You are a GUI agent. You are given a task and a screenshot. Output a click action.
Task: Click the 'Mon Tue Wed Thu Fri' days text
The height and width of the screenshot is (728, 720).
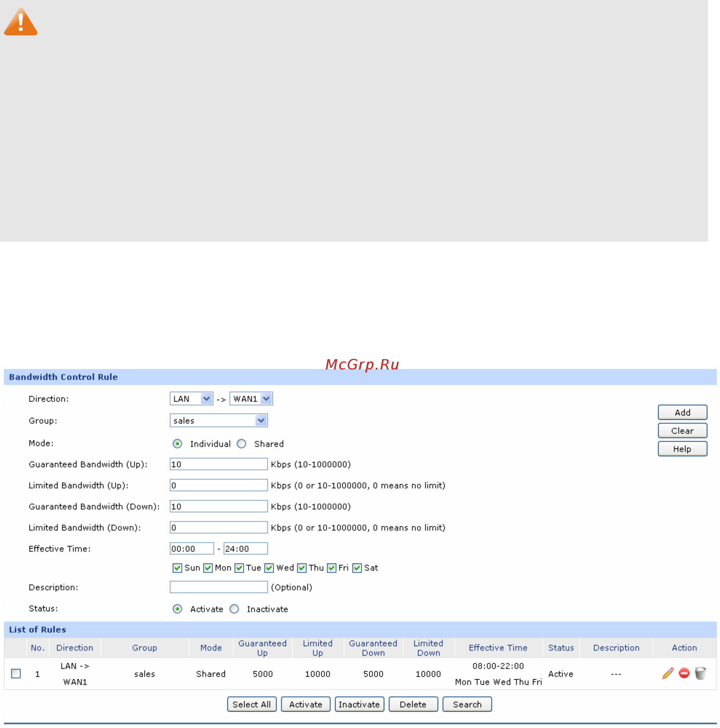498,682
